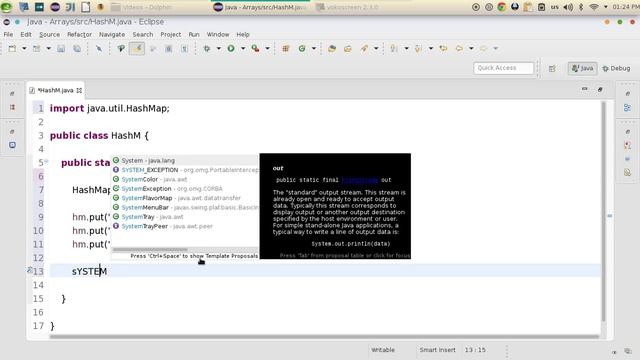The image size is (640, 360).
Task: Click the Open Type toolbar icon
Action: 332,49
